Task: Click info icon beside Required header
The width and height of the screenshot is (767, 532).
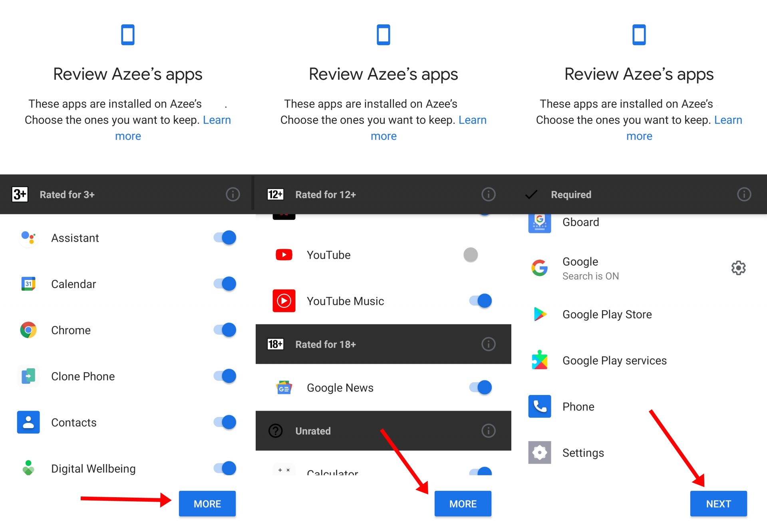Action: coord(744,195)
